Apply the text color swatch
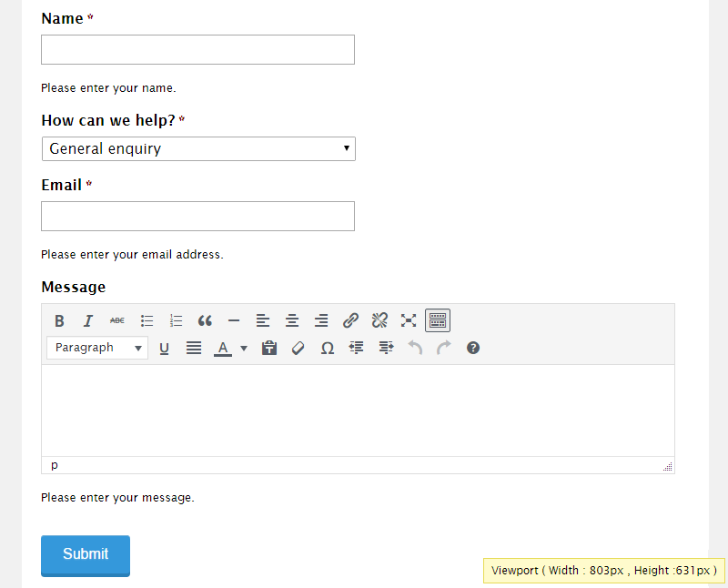The width and height of the screenshot is (728, 588). pyautogui.click(x=223, y=348)
